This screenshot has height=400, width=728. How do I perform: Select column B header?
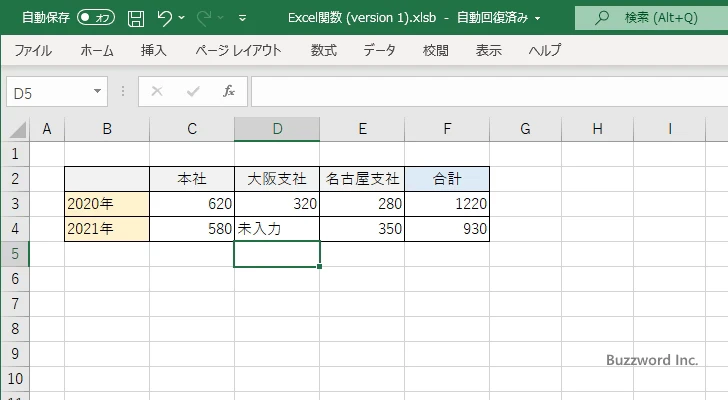tap(107, 129)
